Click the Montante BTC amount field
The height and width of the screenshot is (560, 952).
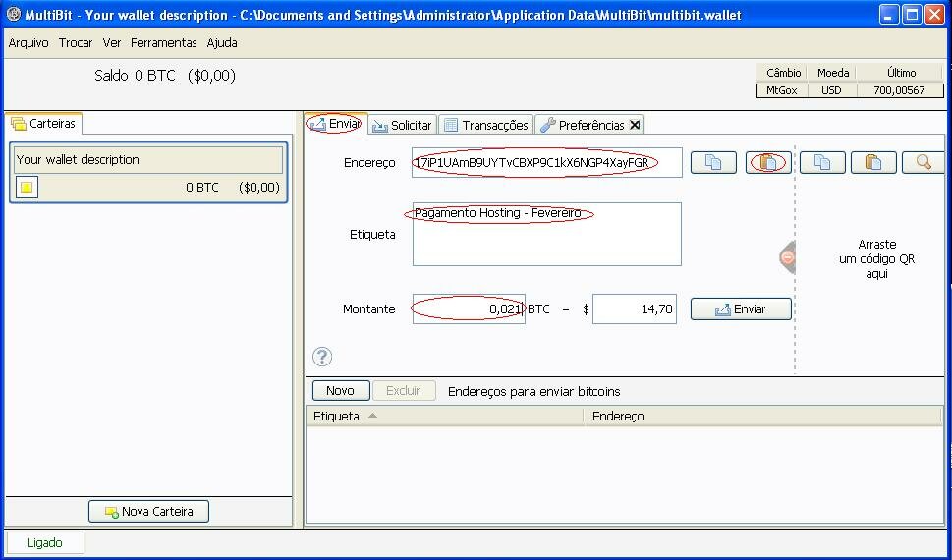pyautogui.click(x=469, y=309)
